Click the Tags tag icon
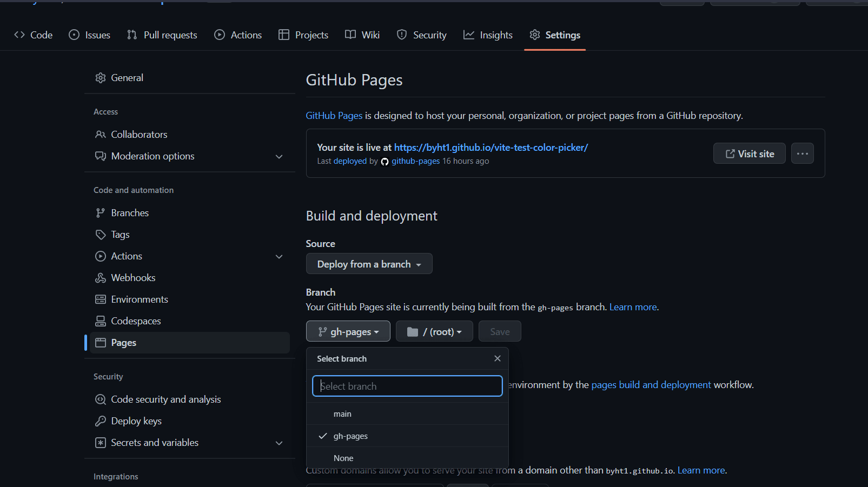Screen dimensions: 868x487 [101, 235]
